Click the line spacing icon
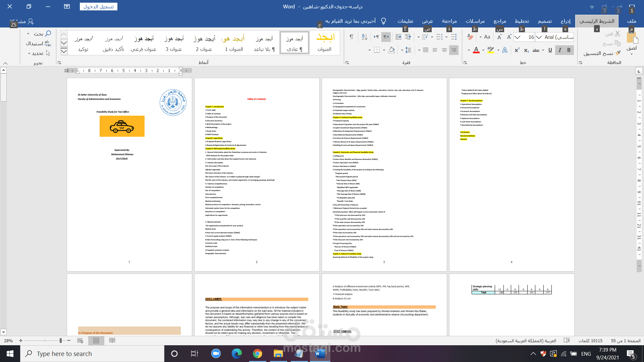 click(408, 50)
